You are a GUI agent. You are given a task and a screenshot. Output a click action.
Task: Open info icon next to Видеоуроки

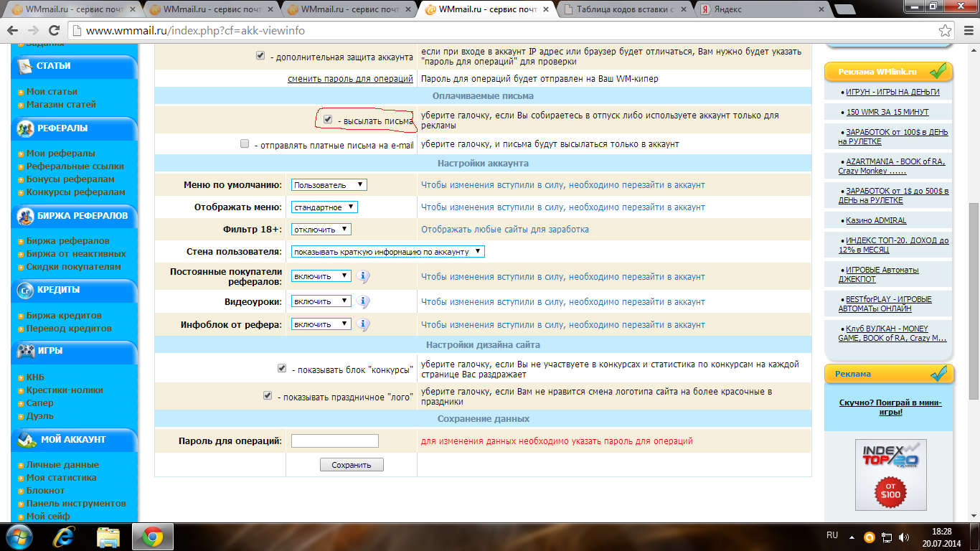(364, 301)
